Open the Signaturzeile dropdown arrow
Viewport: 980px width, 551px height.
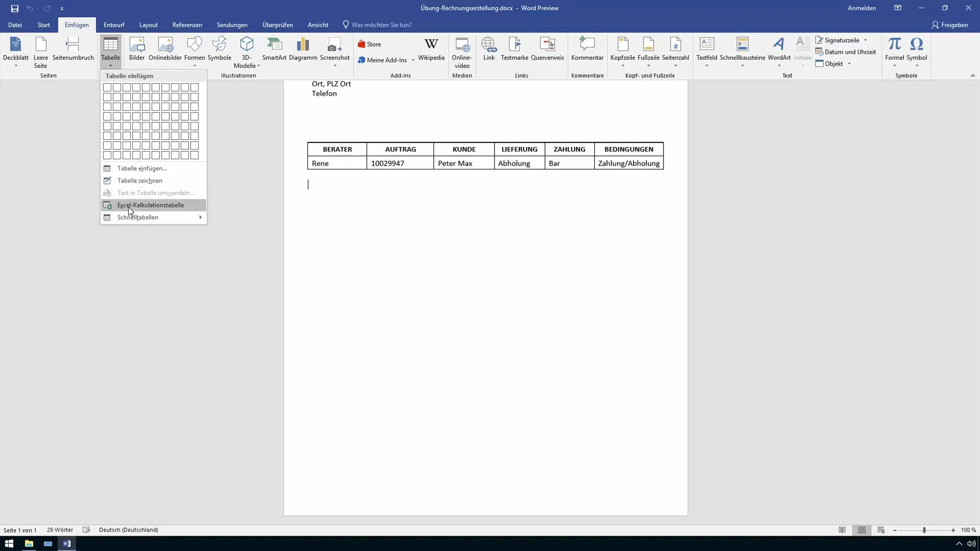pyautogui.click(x=866, y=40)
